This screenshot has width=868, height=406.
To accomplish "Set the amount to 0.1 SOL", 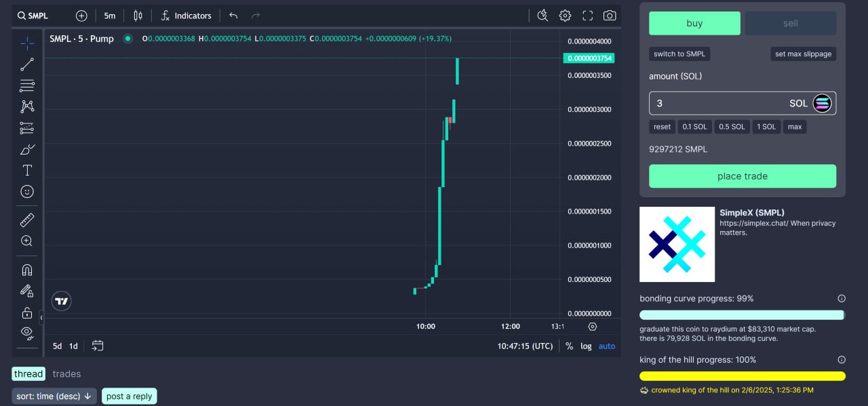I will click(x=694, y=127).
